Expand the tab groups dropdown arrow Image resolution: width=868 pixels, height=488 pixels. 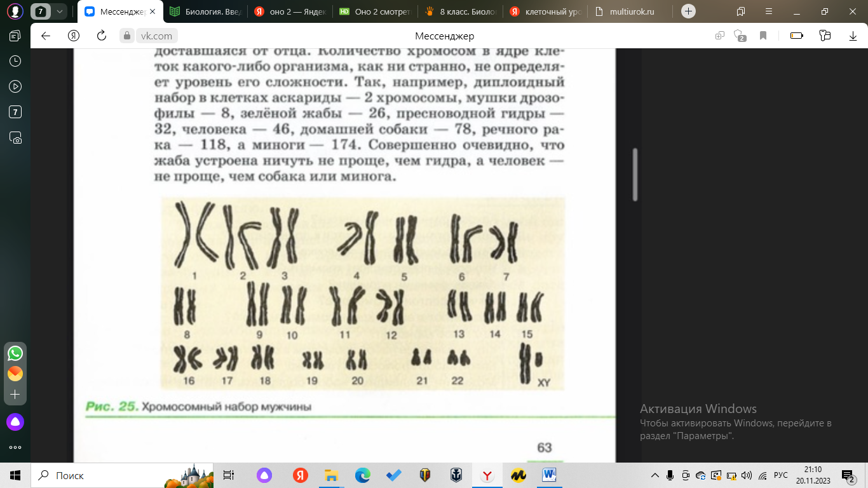pos(60,11)
